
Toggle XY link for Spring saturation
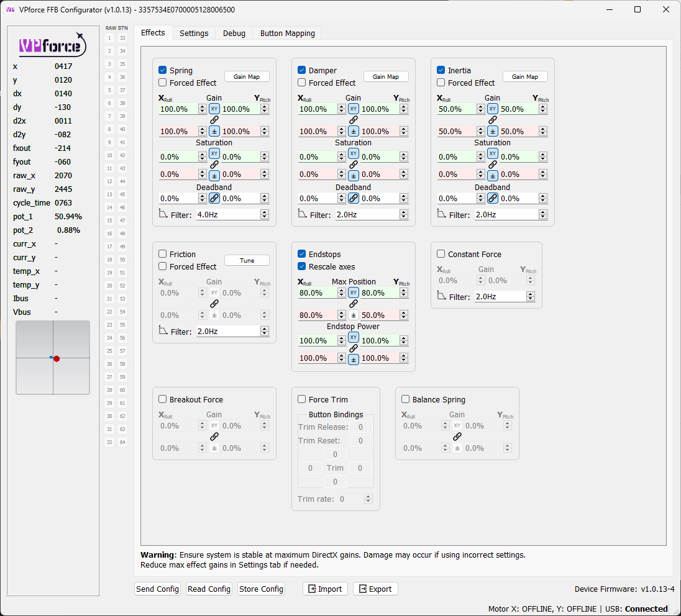[x=214, y=153]
